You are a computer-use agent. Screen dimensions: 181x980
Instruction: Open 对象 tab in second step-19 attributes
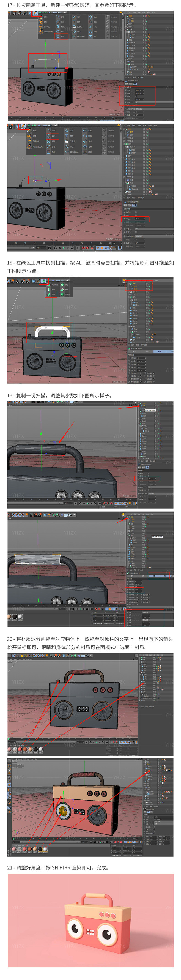point(154,576)
